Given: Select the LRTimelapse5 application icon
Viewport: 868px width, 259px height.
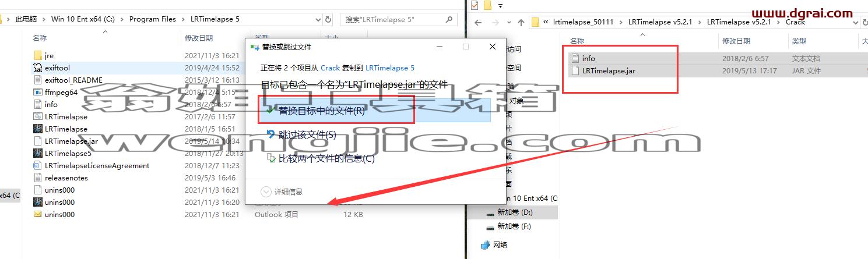Looking at the screenshot, I should [38, 154].
